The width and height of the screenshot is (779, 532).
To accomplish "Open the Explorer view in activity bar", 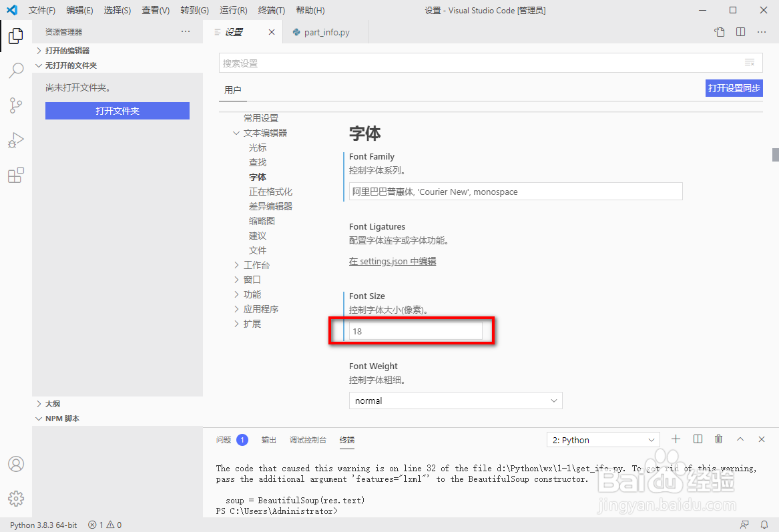I will click(x=16, y=36).
